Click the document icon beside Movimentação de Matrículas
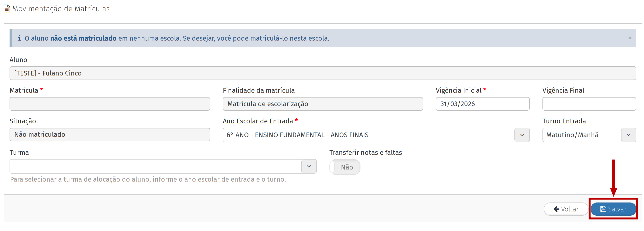This screenshot has width=644, height=231. tap(7, 9)
